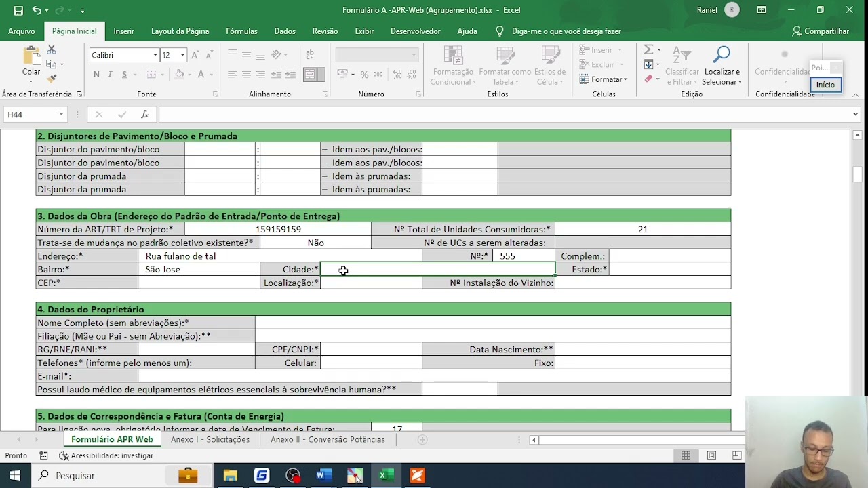Click the cell borders icon

pyautogui.click(x=151, y=75)
